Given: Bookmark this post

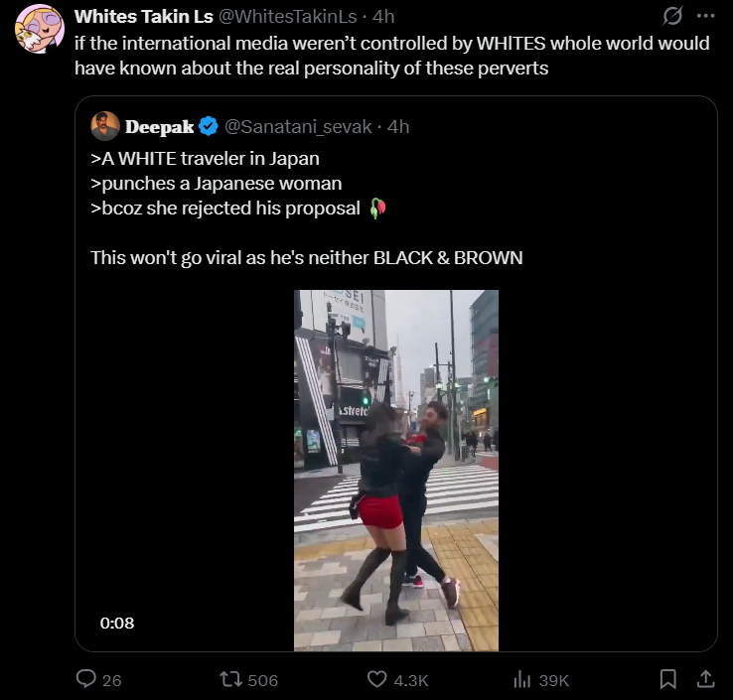Looking at the screenshot, I should [x=668, y=679].
